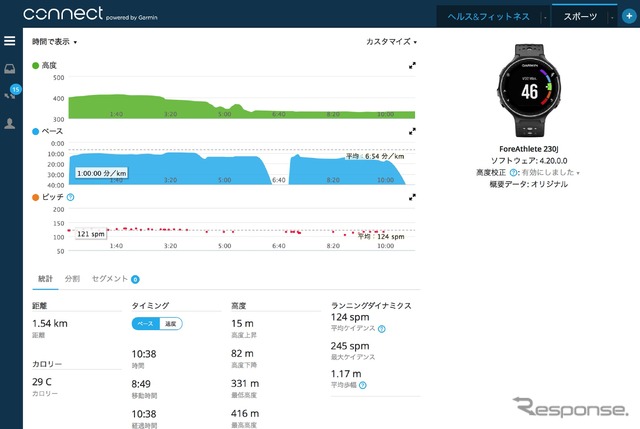Click ソフトウェア: 4.20.0.0 text
640x429 pixels.
529,161
